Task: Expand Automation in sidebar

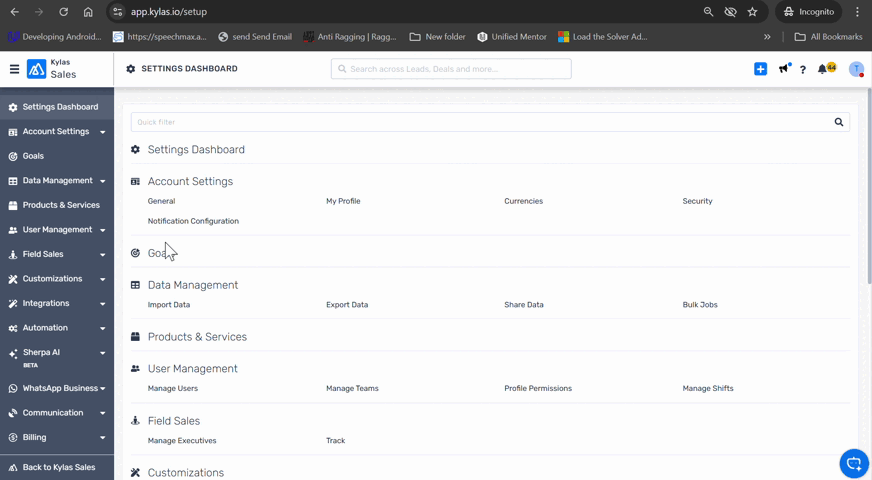Action: pyautogui.click(x=103, y=329)
